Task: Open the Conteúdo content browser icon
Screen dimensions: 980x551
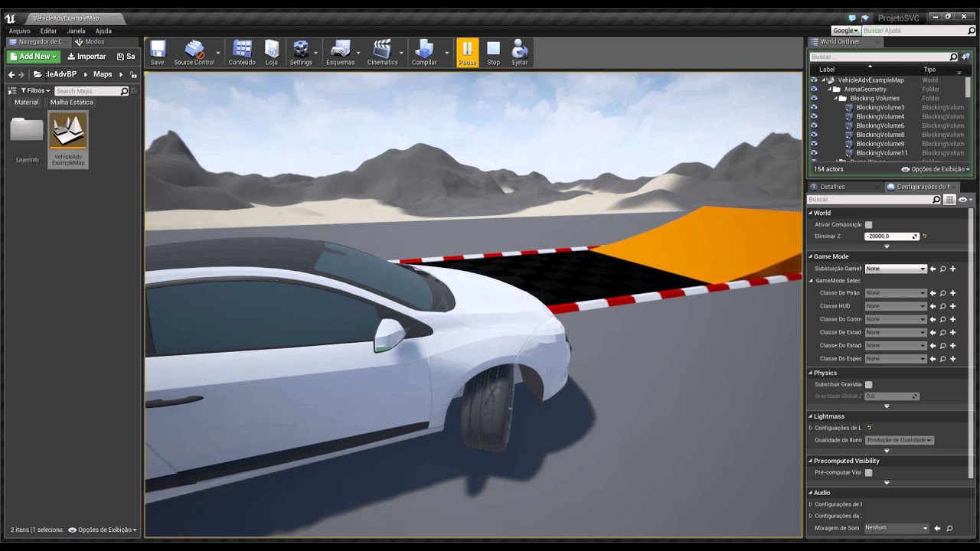Action: point(242,52)
